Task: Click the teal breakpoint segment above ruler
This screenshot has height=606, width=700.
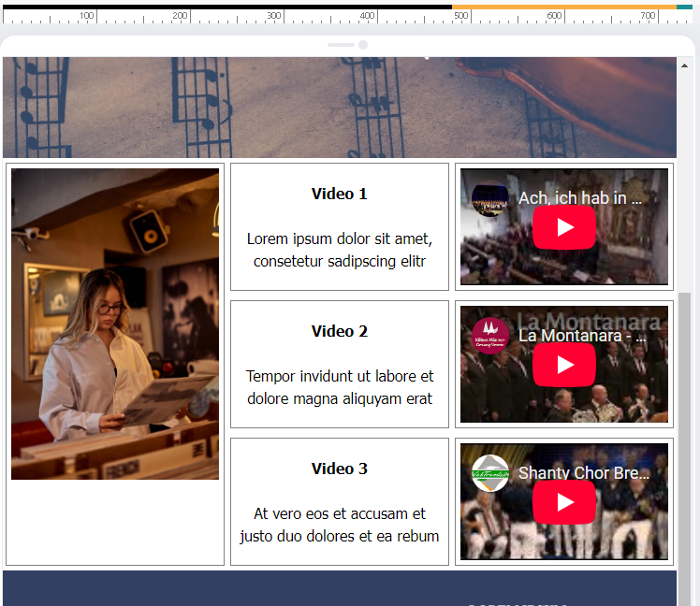Action: click(x=684, y=7)
